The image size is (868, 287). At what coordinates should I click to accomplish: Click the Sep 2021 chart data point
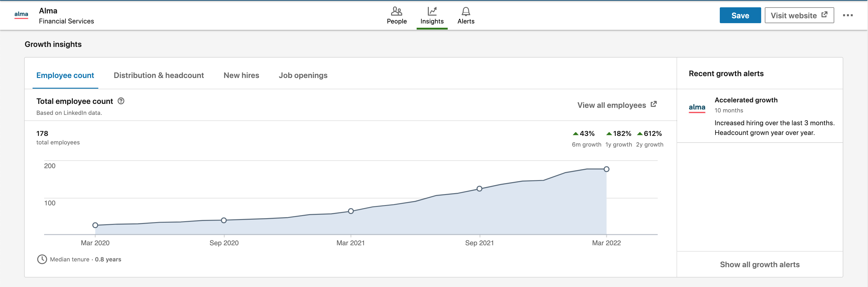pos(479,189)
